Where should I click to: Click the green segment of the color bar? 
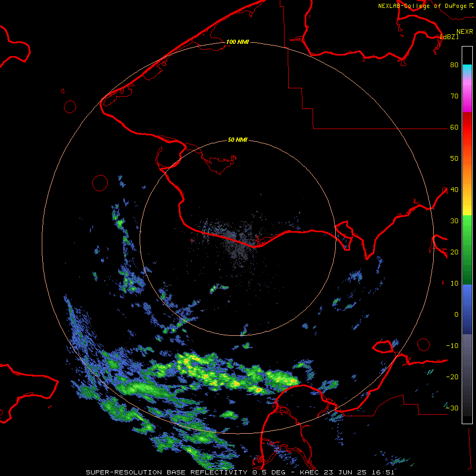467,250
